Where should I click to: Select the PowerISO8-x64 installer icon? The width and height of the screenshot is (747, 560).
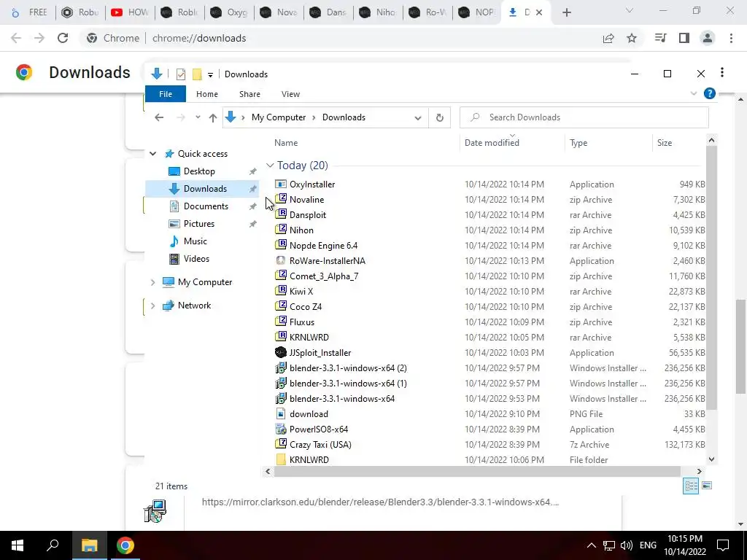tap(281, 429)
